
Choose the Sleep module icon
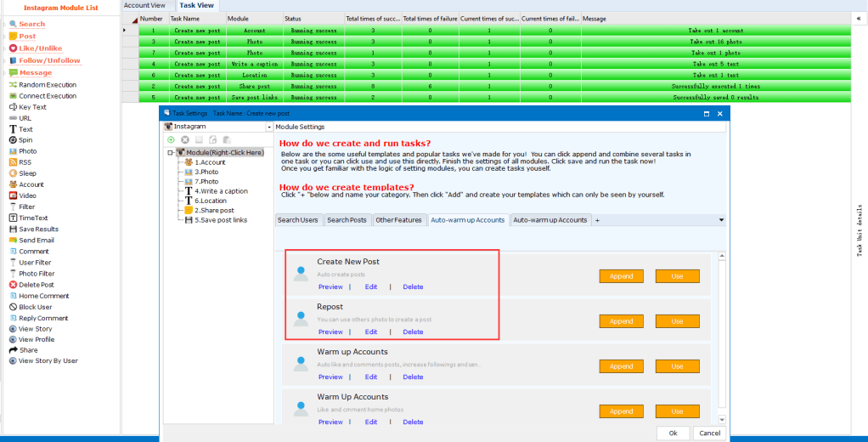pyautogui.click(x=13, y=173)
